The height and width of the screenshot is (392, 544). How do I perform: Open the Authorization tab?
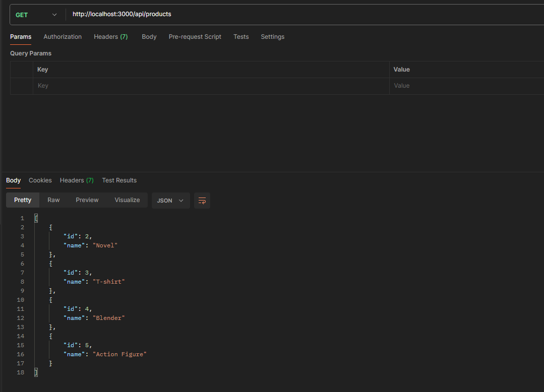click(63, 37)
